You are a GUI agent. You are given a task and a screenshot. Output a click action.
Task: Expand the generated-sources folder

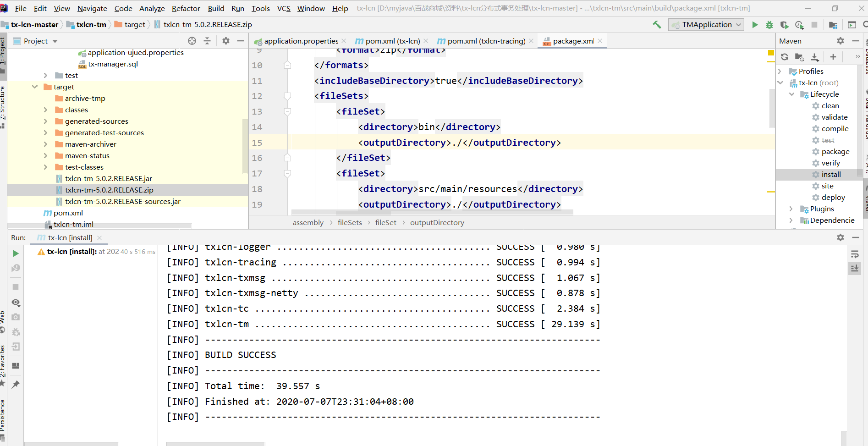tap(45, 121)
